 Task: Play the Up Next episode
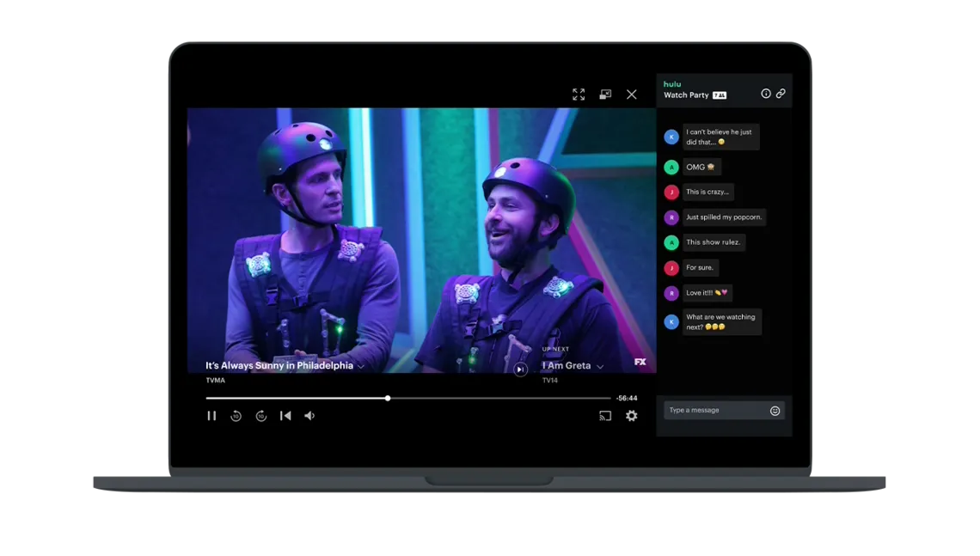520,370
